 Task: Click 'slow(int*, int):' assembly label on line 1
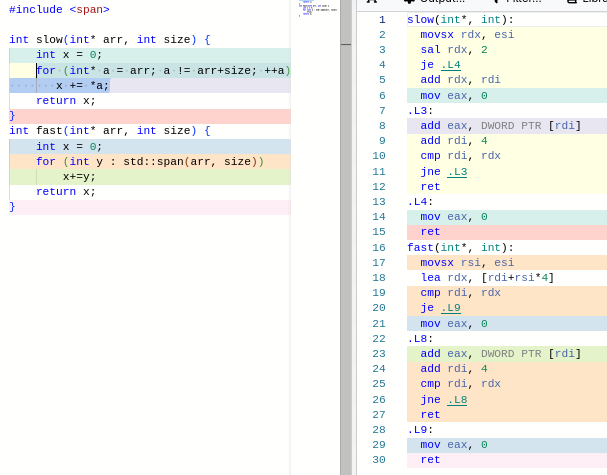click(x=460, y=19)
